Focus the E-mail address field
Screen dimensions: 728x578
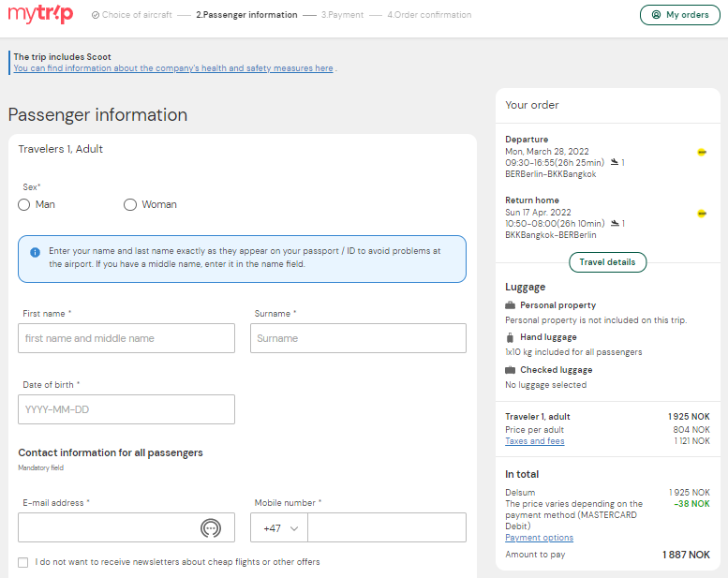(x=126, y=527)
